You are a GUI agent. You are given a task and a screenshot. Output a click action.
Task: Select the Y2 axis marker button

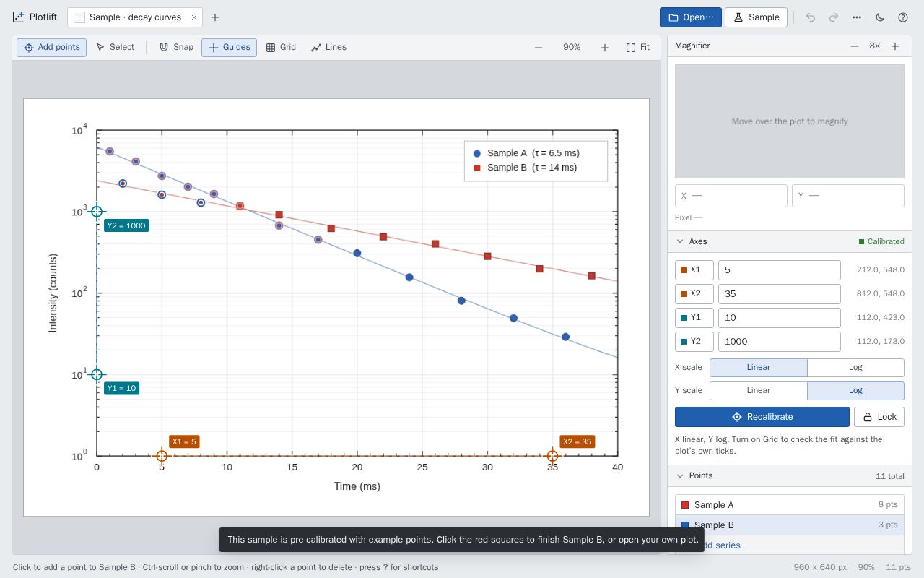tap(694, 342)
